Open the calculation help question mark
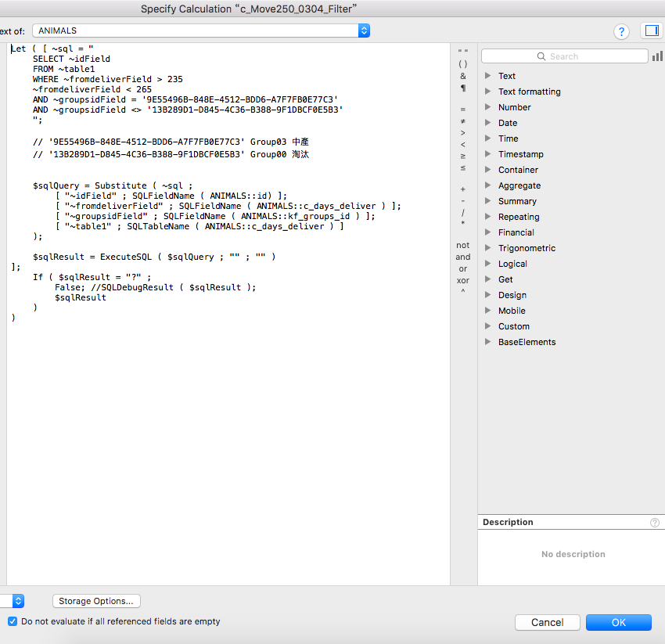Viewport: 665px width, 644px height. coord(621,31)
